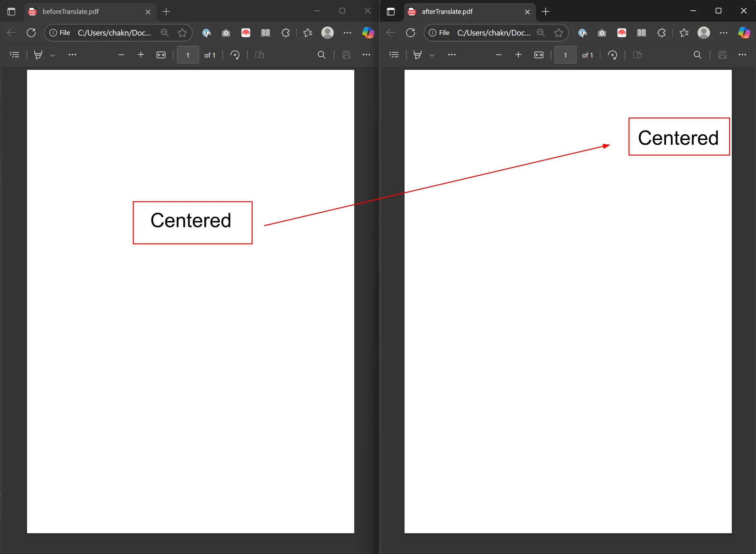Open Copilot in the right browser window

pyautogui.click(x=744, y=32)
